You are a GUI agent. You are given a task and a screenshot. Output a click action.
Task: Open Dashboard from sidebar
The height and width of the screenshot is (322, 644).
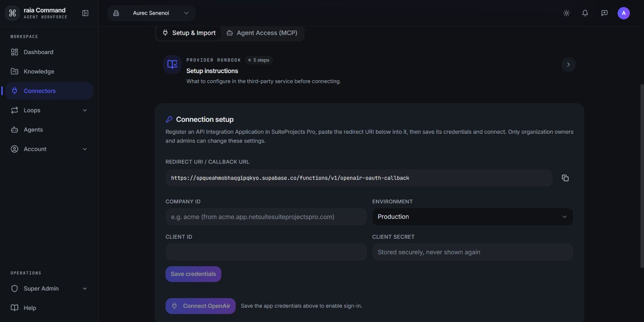(49, 52)
